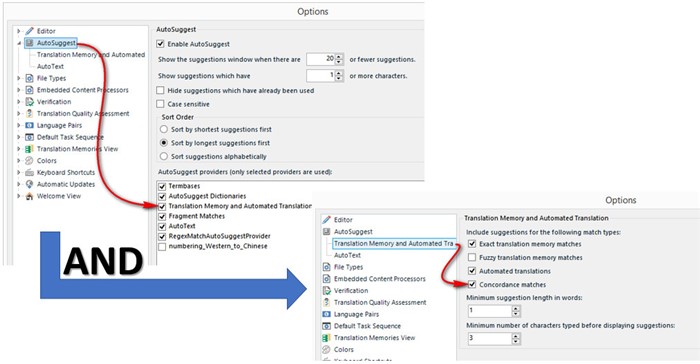Expand the File Types node in left tree
Screen dimensions: 700x364
tap(19, 78)
